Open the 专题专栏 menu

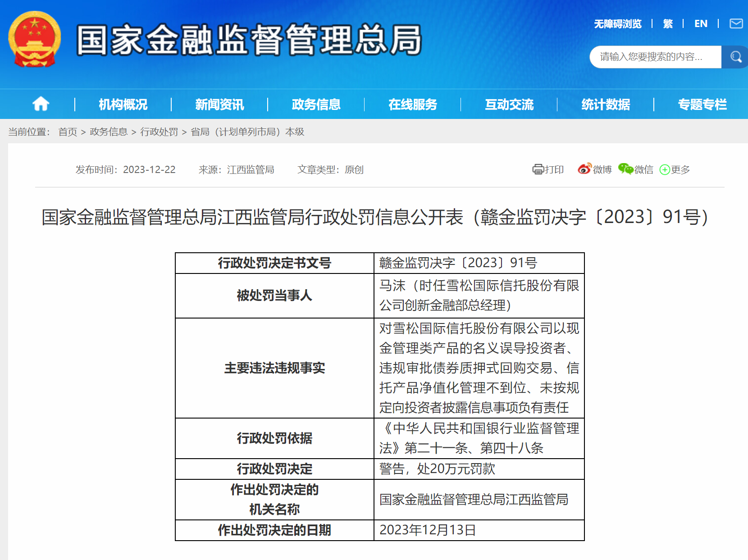(x=702, y=105)
